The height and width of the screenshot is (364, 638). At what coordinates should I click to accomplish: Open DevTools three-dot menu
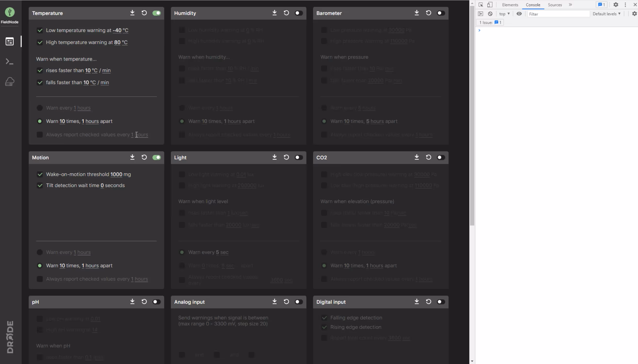point(625,5)
